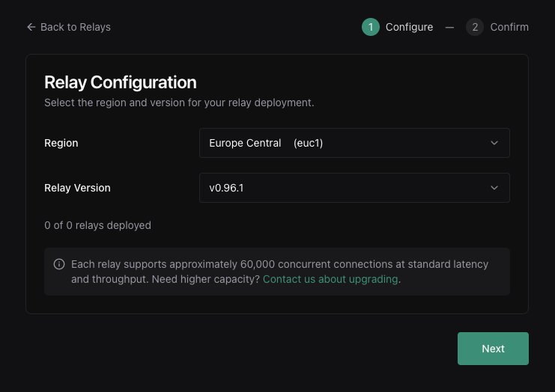Click the 0 of 0 relays deployed text
The image size is (555, 392).
97,225
